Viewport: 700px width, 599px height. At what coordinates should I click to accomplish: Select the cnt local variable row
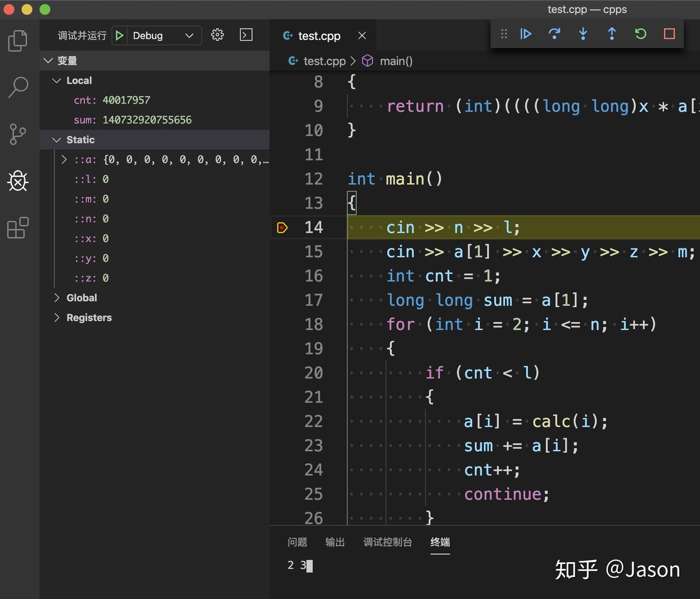155,100
